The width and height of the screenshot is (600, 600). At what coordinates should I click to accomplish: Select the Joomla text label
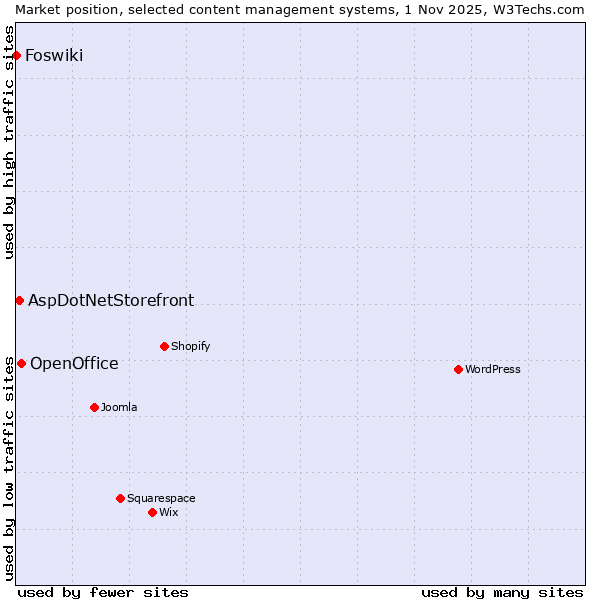click(x=119, y=407)
